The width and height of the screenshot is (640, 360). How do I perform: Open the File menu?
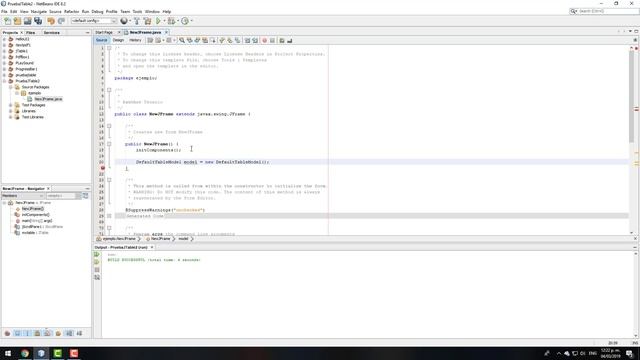4,12
